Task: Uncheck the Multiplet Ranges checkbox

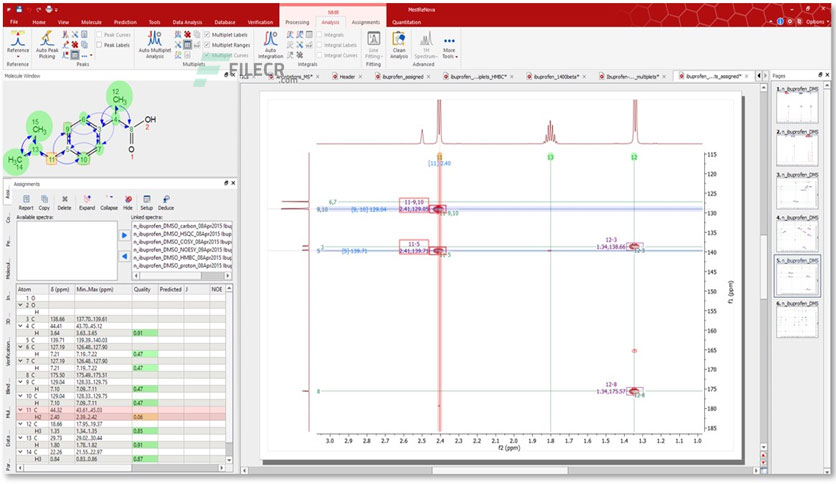Action: pos(207,45)
